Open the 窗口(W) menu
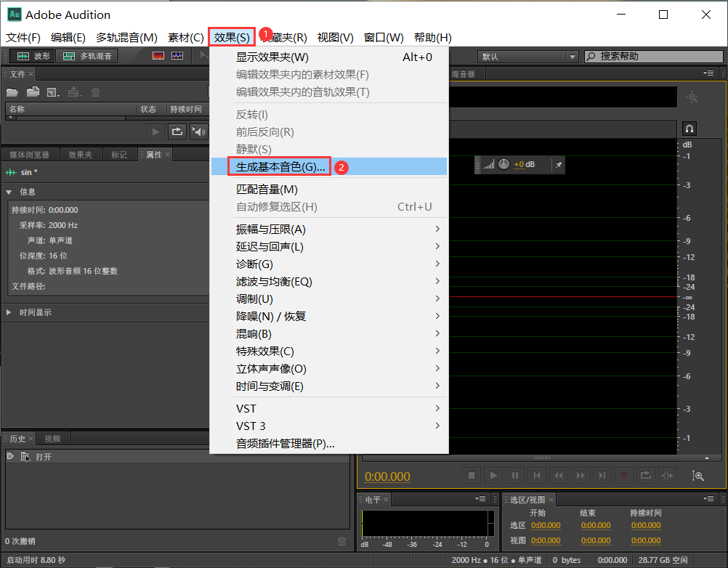728x568 pixels. (384, 37)
